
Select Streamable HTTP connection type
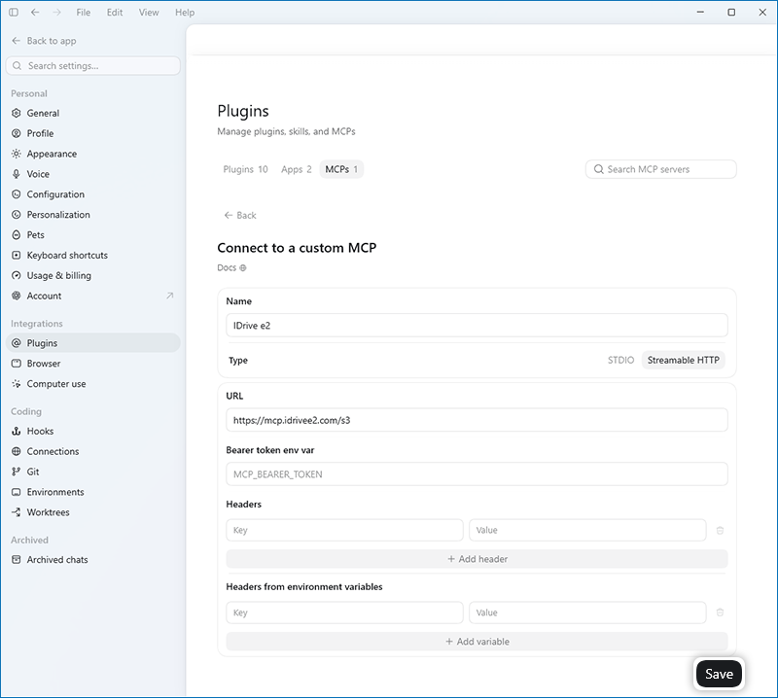[x=684, y=361]
